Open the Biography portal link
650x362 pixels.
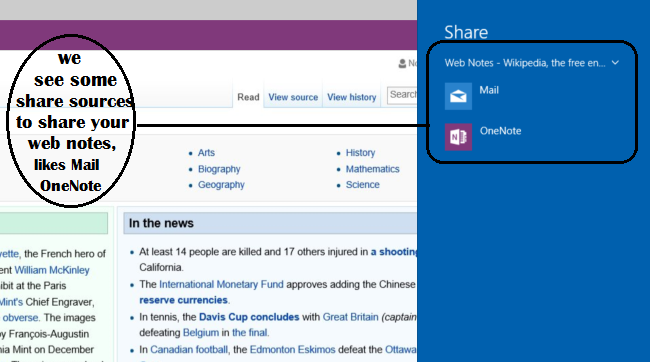tap(219, 169)
